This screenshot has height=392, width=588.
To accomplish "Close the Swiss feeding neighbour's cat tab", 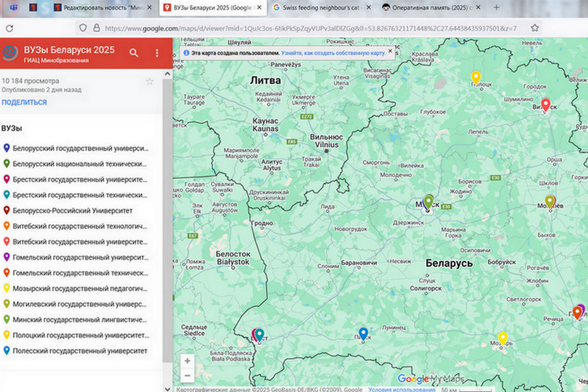I will [368, 8].
